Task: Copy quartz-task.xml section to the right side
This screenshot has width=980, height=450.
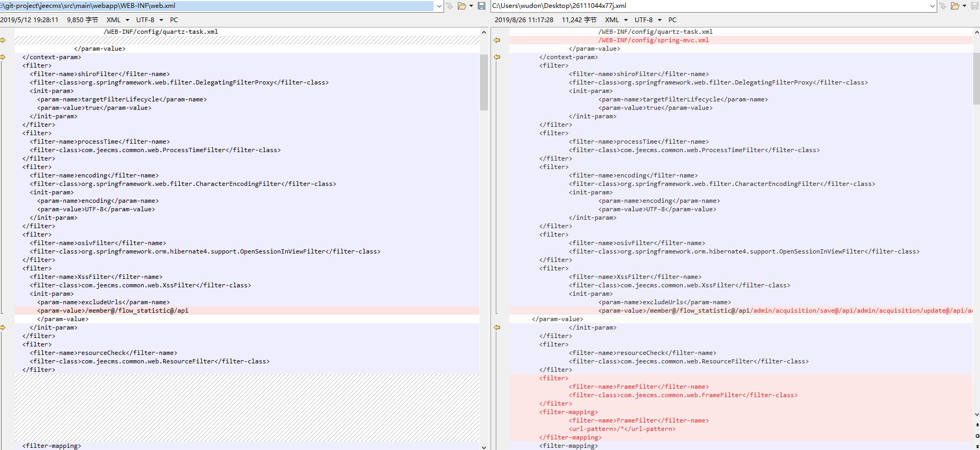Action: pyautogui.click(x=3, y=40)
